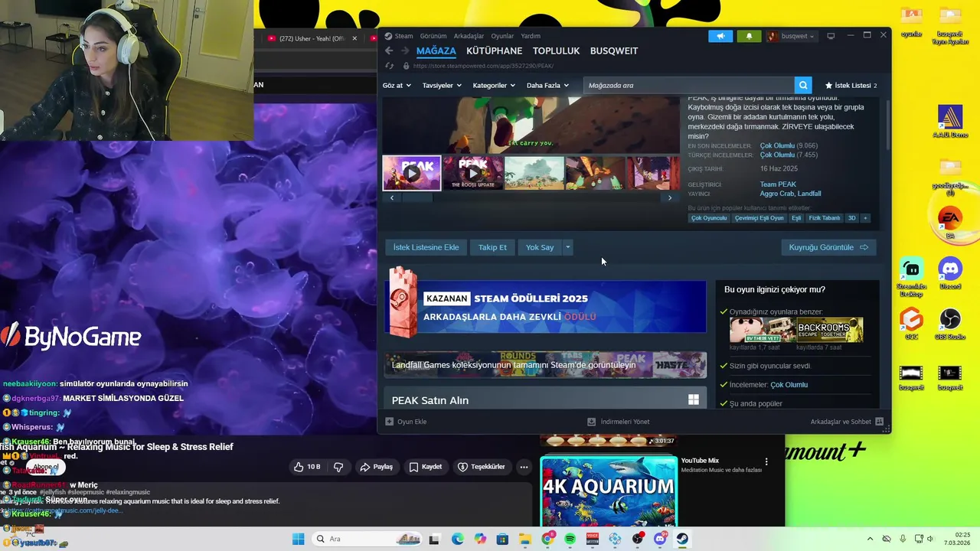Expand the Daha Fazla dropdown
The width and height of the screenshot is (980, 551).
(547, 85)
